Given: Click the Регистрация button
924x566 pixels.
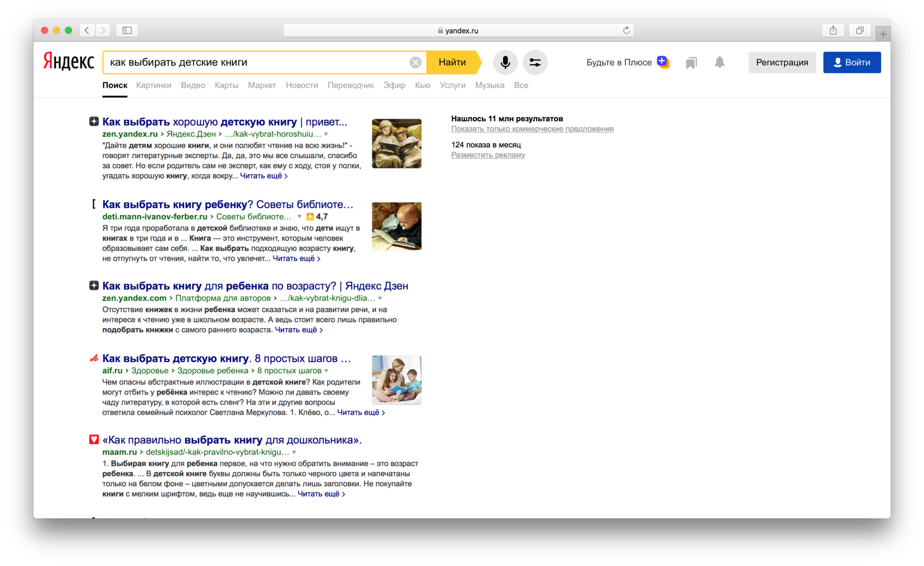Looking at the screenshot, I should pos(782,62).
